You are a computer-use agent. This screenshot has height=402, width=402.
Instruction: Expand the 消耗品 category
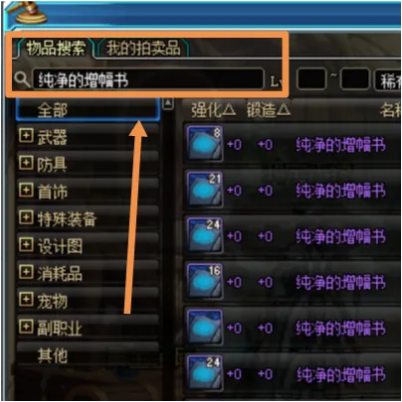[x=26, y=272]
